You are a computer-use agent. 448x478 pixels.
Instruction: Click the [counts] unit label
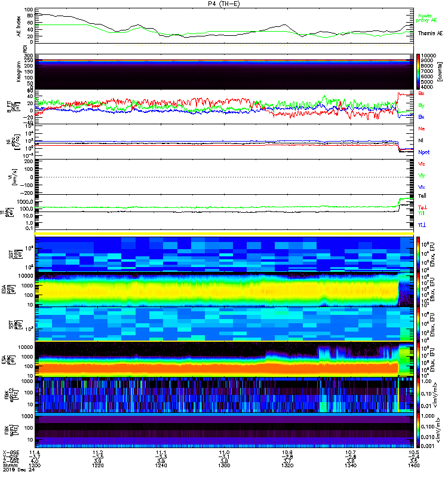tap(440, 72)
